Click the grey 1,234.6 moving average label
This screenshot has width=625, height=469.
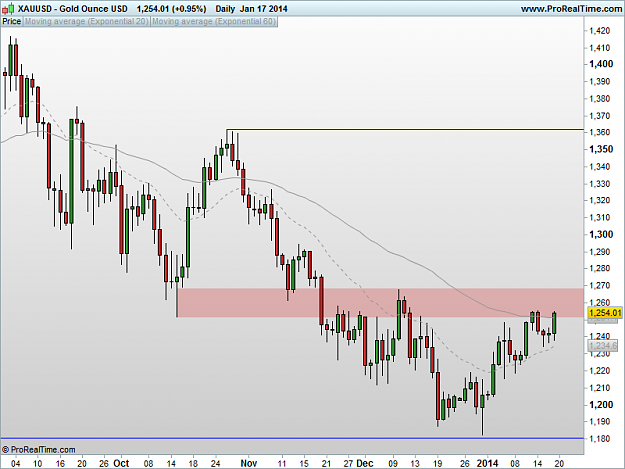pos(603,346)
